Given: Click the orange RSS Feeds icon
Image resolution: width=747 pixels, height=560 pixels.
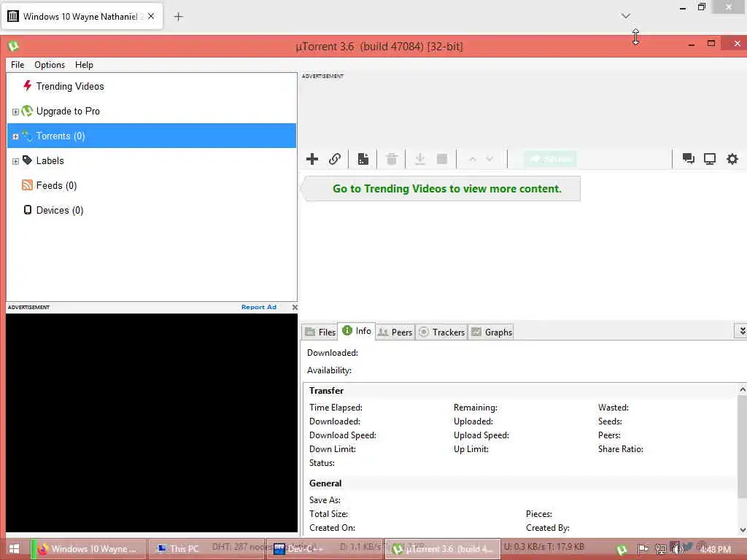Looking at the screenshot, I should (x=27, y=185).
